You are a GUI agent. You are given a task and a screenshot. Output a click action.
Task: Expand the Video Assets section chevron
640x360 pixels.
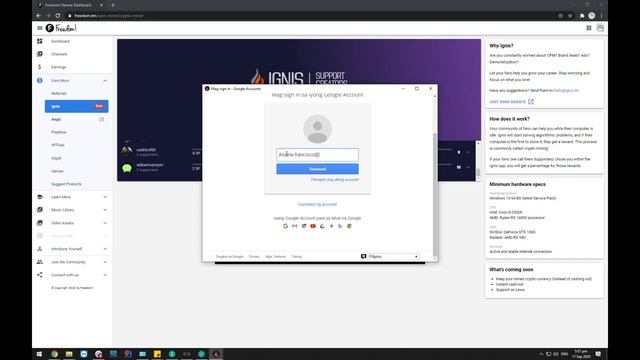(105, 223)
